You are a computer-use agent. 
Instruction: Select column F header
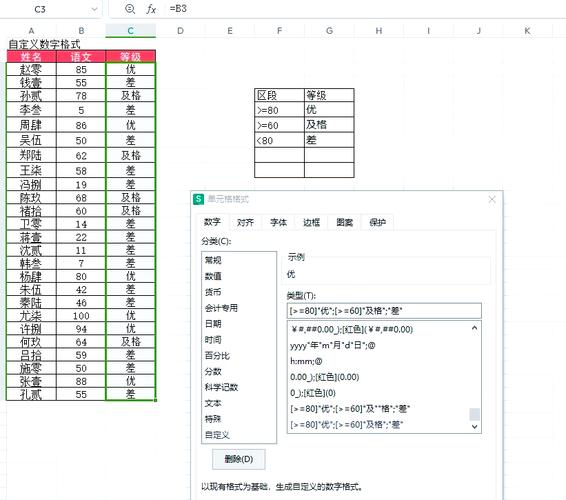[279, 31]
